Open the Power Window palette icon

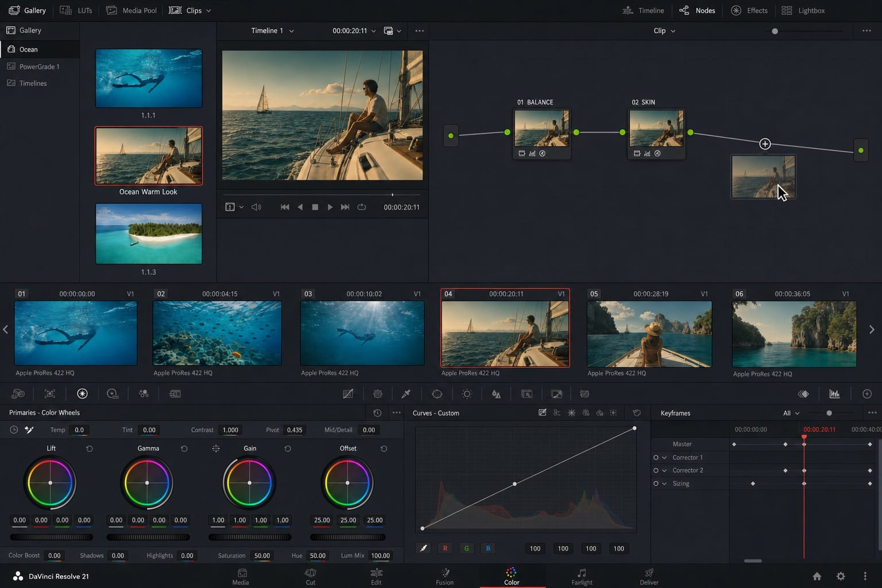[x=437, y=394]
